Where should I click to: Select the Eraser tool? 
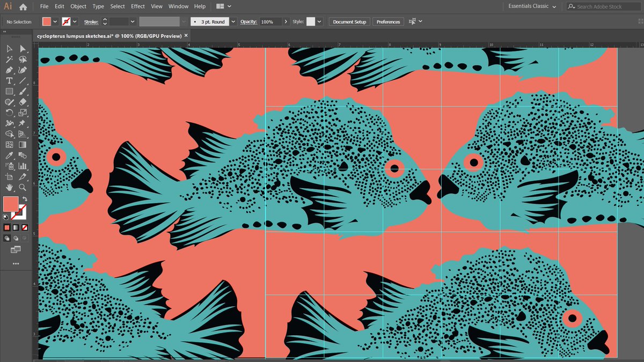[23, 102]
